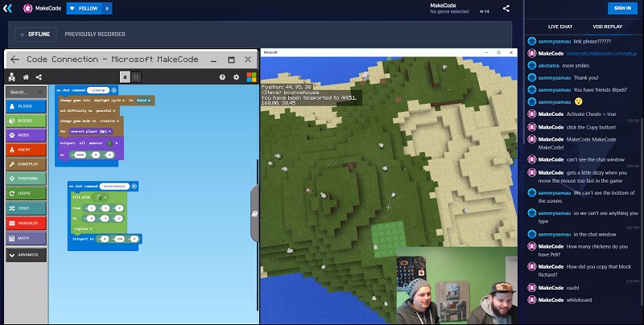Click the pink MakeCode channel avatar
644x325 pixels.
28,8
